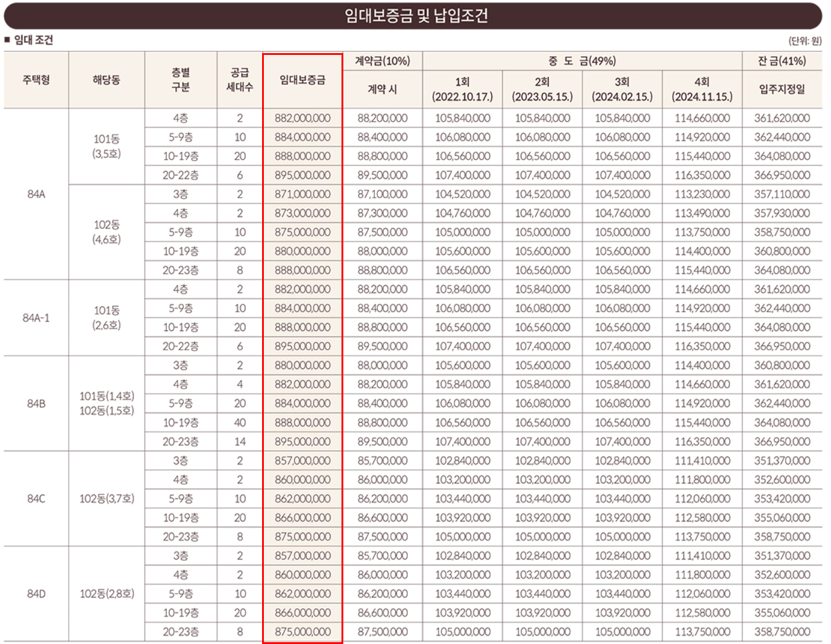Select the 84B housing type cell
The image size is (831, 644).
36,403
